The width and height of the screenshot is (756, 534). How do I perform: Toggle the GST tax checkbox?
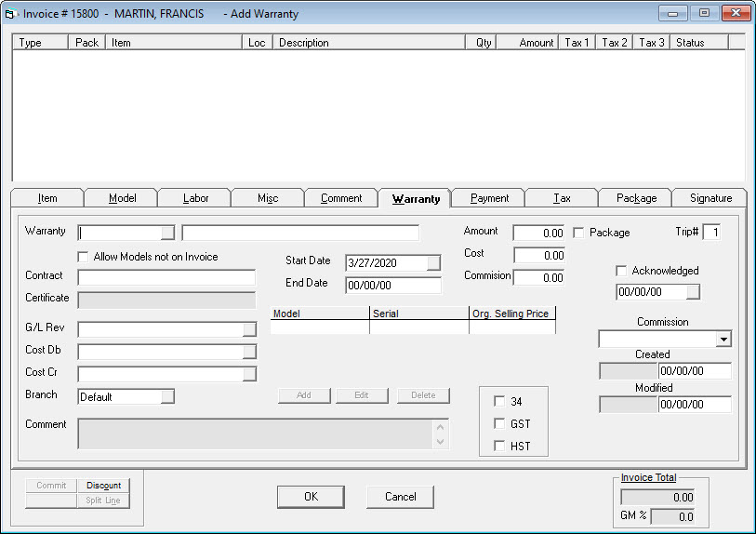click(x=499, y=423)
